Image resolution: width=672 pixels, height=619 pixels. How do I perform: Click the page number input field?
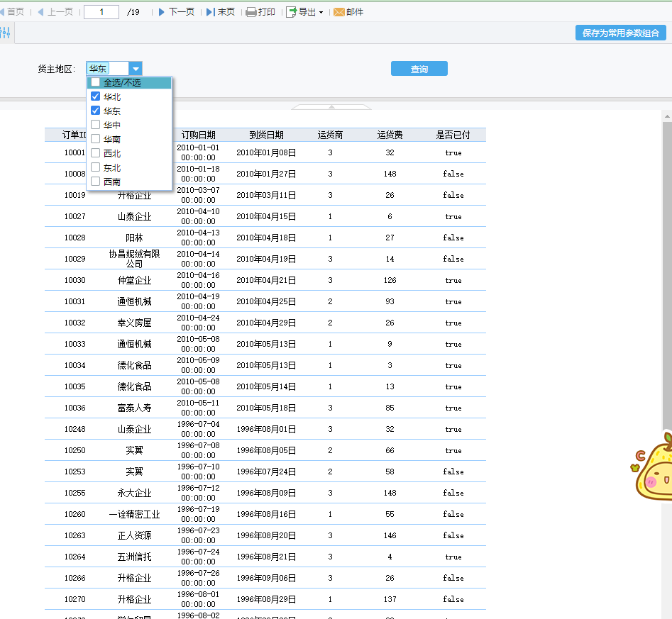pyautogui.click(x=101, y=12)
